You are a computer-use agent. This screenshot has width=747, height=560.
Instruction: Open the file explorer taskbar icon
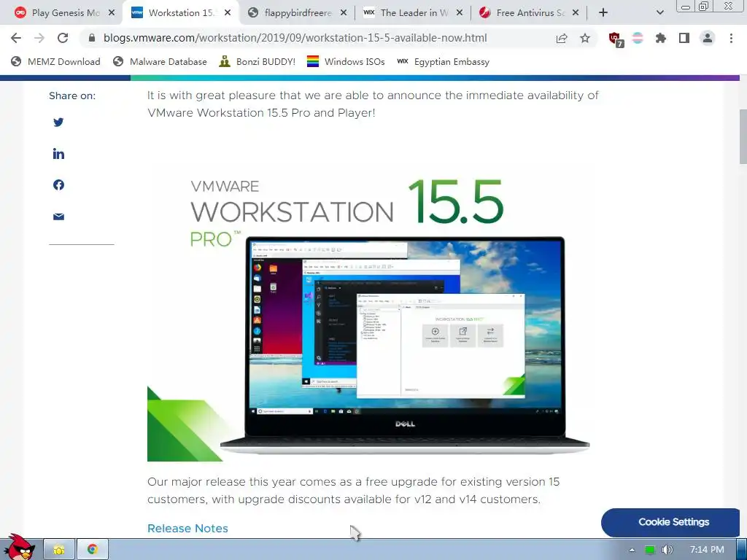click(x=59, y=550)
